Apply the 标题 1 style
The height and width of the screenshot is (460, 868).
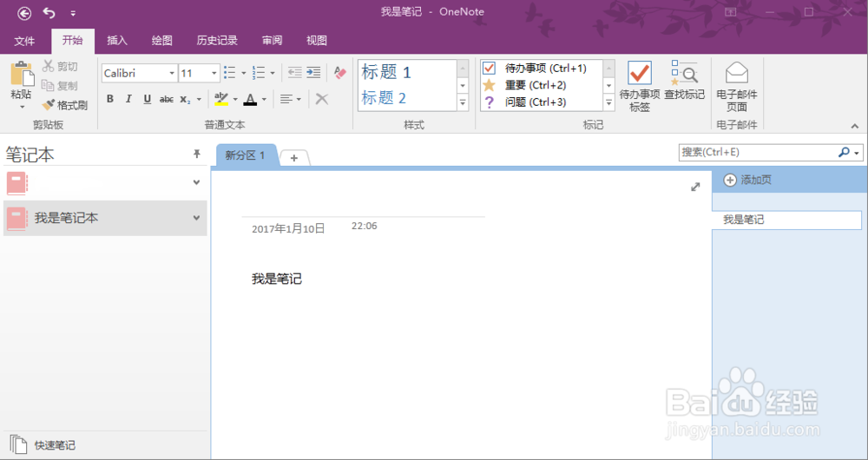[x=386, y=72]
